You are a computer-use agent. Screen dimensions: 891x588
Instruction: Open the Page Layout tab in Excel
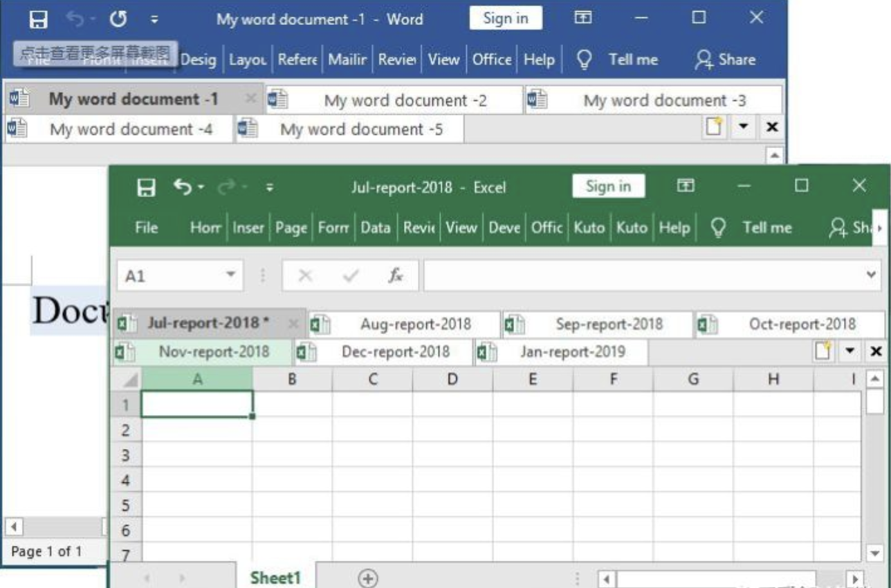[291, 228]
